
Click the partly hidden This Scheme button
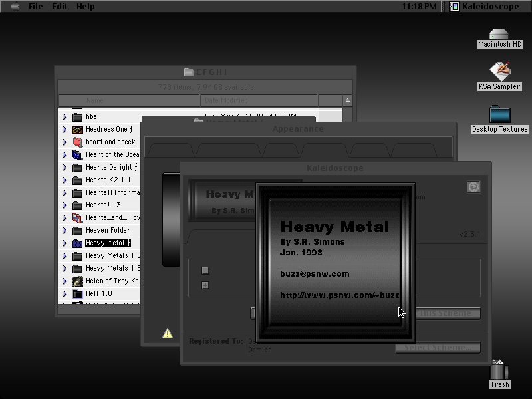tap(448, 313)
